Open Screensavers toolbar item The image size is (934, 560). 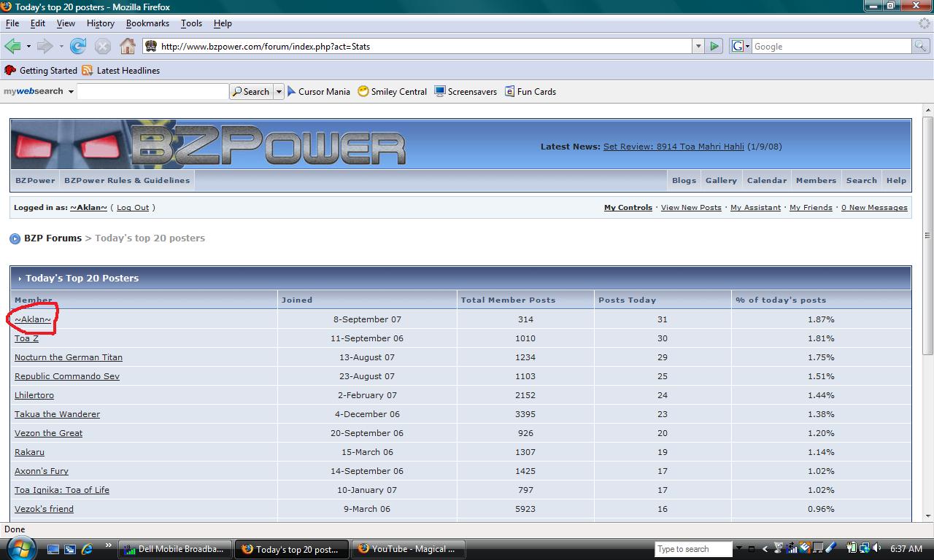pyautogui.click(x=466, y=92)
